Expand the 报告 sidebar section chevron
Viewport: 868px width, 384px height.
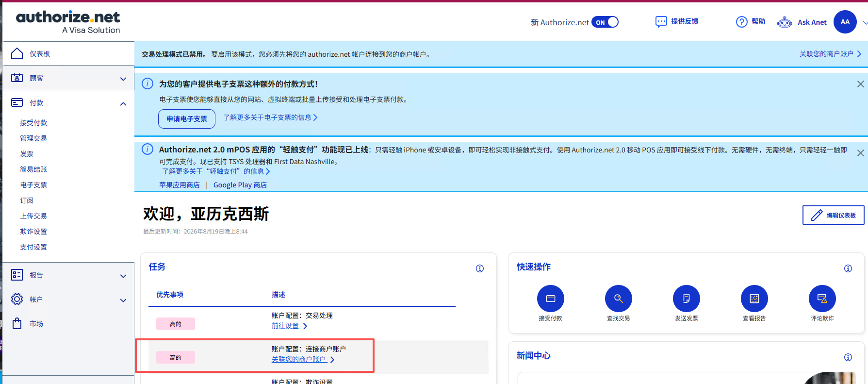[x=123, y=276]
